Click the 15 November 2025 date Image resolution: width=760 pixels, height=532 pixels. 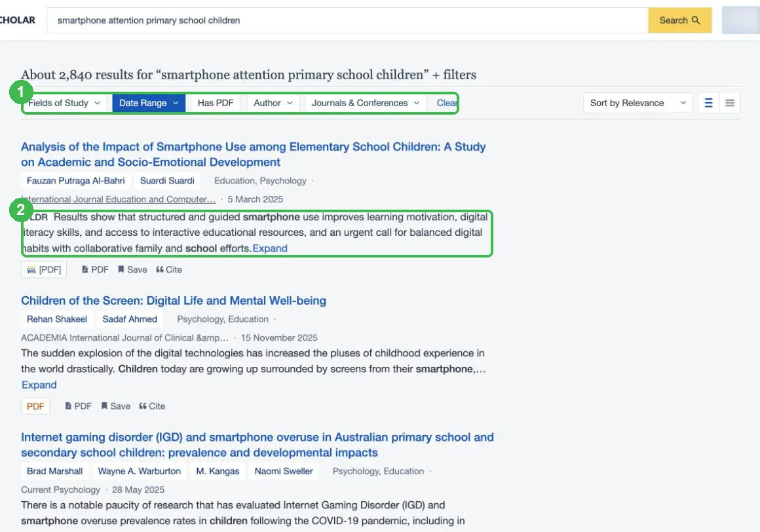click(x=279, y=337)
